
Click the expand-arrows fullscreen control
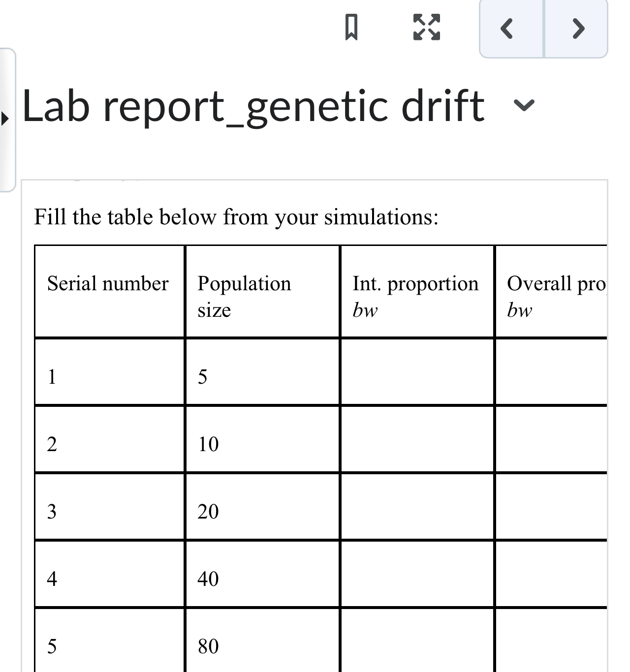426,28
